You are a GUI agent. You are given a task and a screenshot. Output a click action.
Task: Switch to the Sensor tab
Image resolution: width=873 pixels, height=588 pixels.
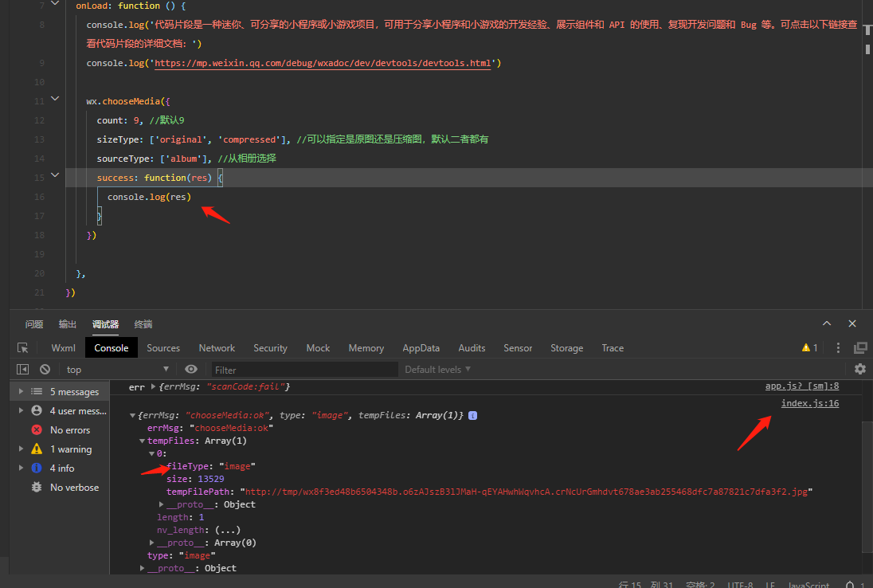pyautogui.click(x=518, y=348)
